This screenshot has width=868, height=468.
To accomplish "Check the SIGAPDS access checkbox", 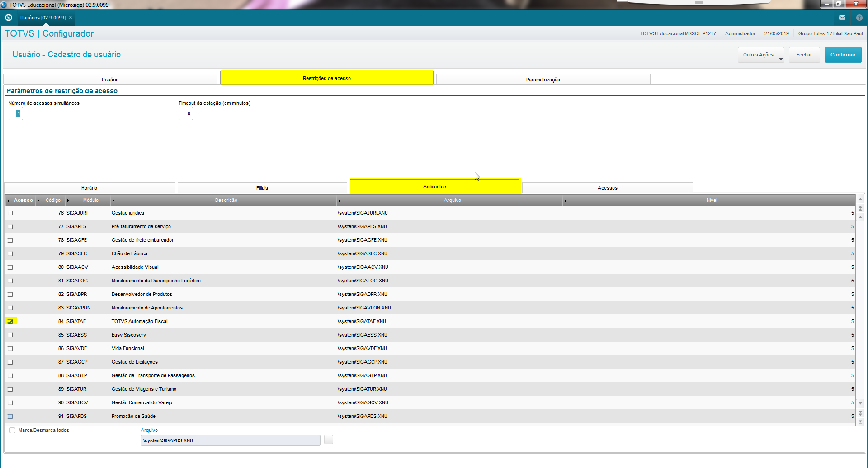I will pos(10,416).
